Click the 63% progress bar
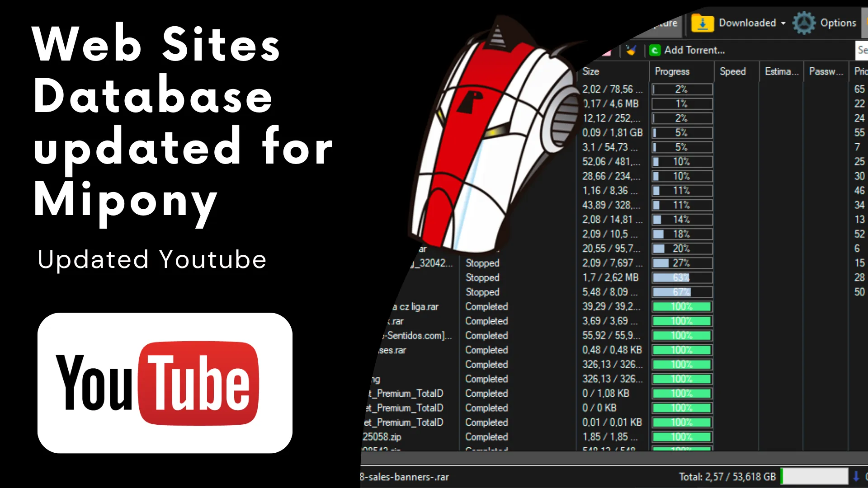Viewport: 868px width, 488px height. pos(682,277)
